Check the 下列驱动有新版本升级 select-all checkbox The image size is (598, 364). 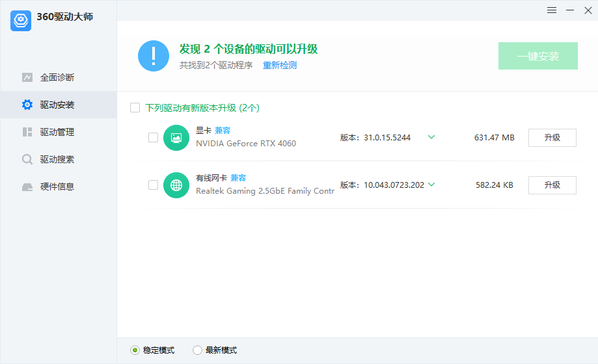(135, 107)
